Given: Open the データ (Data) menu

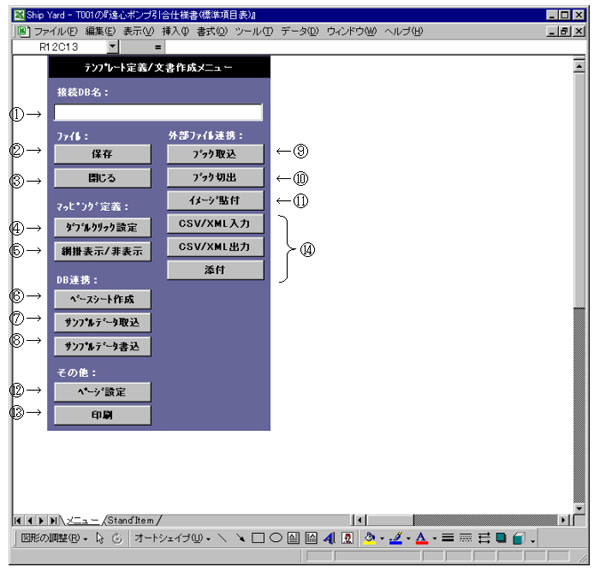Looking at the screenshot, I should (x=299, y=31).
